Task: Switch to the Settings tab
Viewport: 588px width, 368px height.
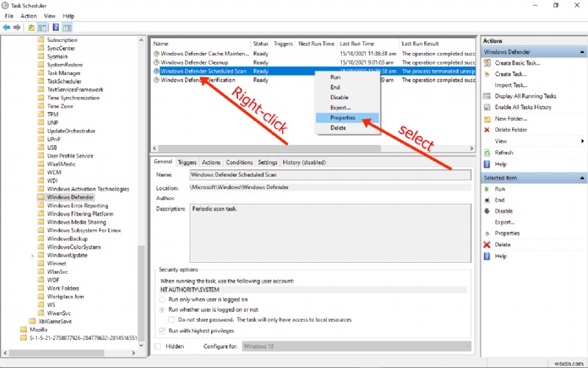Action: click(x=268, y=163)
